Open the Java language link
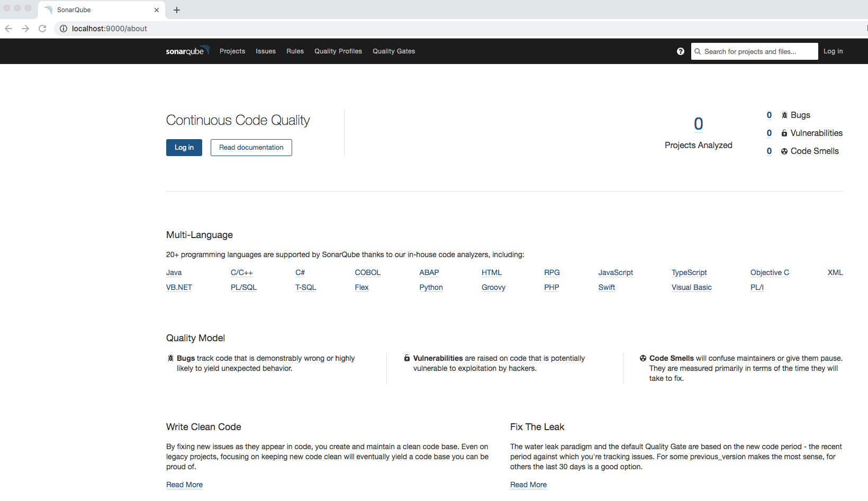The width and height of the screenshot is (868, 501). click(174, 272)
